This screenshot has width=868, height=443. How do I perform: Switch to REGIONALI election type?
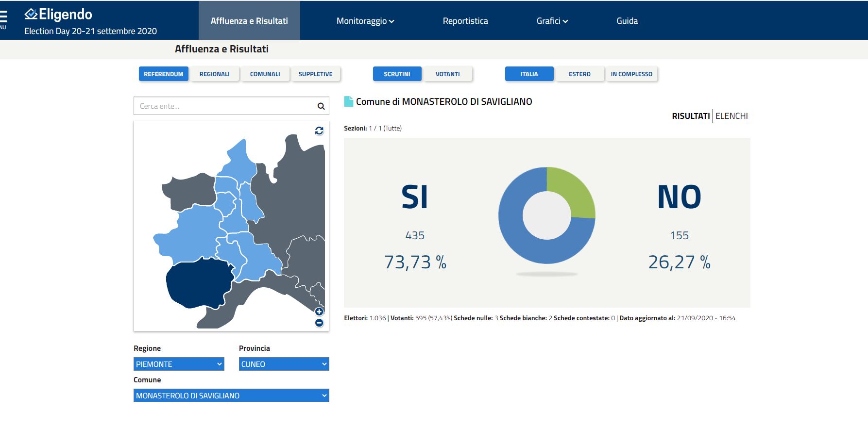coord(214,74)
